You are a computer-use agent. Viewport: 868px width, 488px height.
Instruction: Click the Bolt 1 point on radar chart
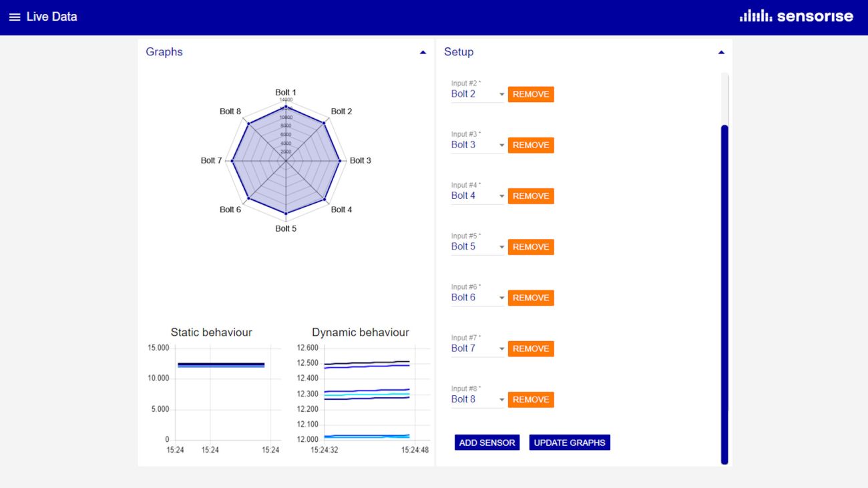(x=286, y=107)
